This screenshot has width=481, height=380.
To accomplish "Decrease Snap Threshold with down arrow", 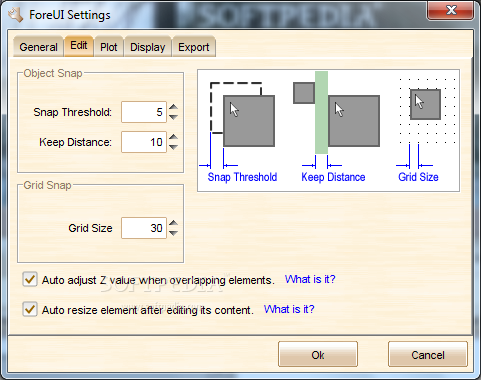I will click(x=173, y=117).
